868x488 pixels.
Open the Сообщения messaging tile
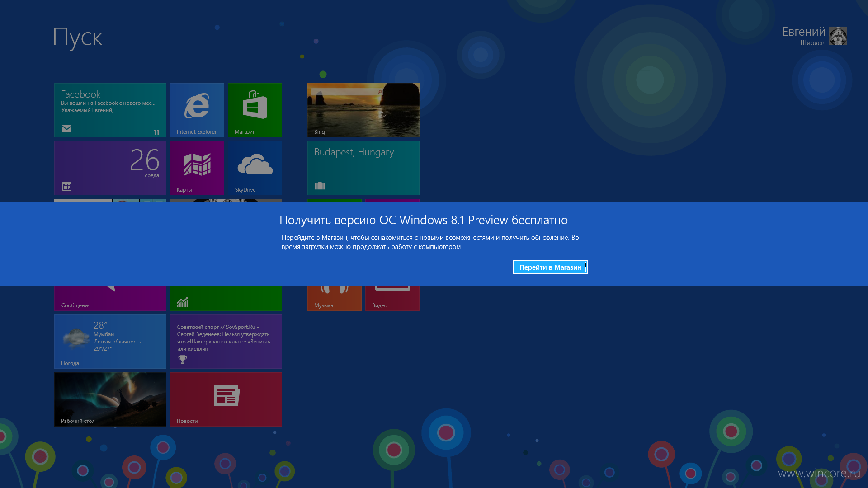(110, 298)
